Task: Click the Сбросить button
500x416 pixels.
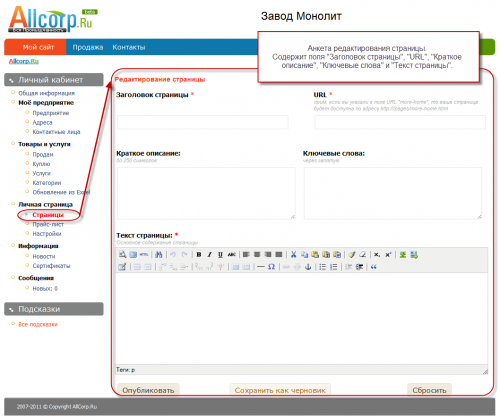Action: [x=429, y=390]
